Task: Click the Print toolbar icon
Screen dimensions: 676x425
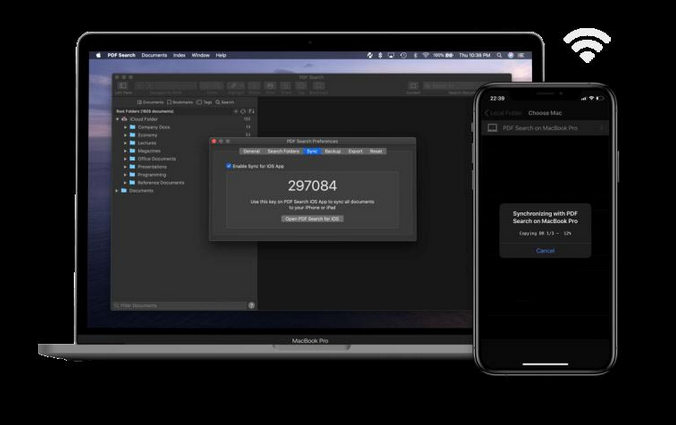Action: tap(270, 86)
